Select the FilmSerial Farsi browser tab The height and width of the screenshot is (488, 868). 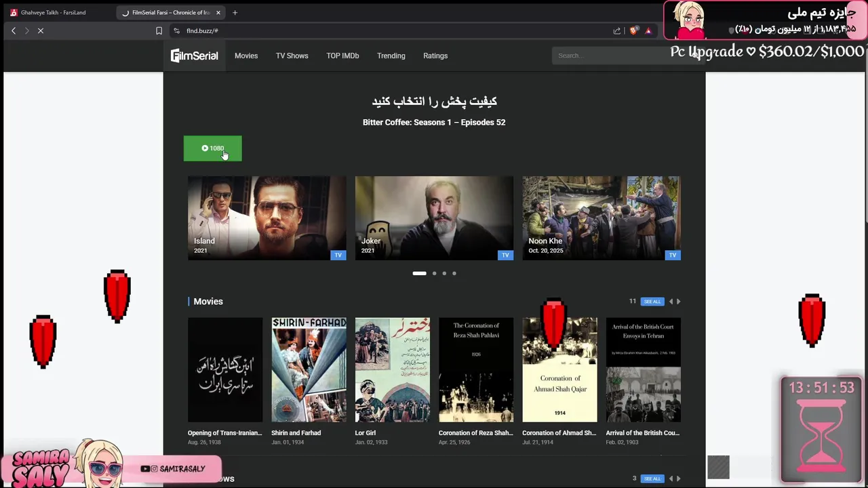[171, 12]
